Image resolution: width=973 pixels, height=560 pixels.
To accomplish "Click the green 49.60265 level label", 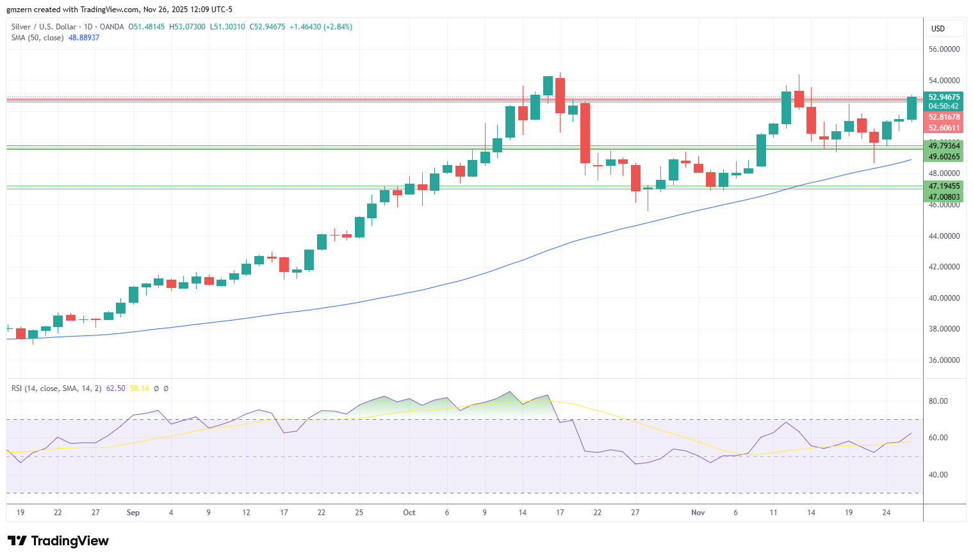I will point(944,157).
